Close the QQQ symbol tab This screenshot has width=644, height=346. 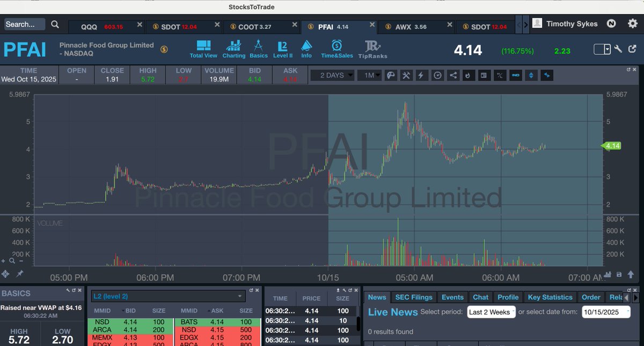pos(140,25)
